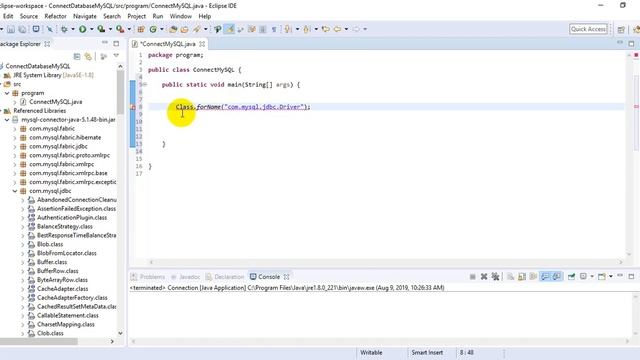Open Package Explorer View Menu triangle

point(116,56)
